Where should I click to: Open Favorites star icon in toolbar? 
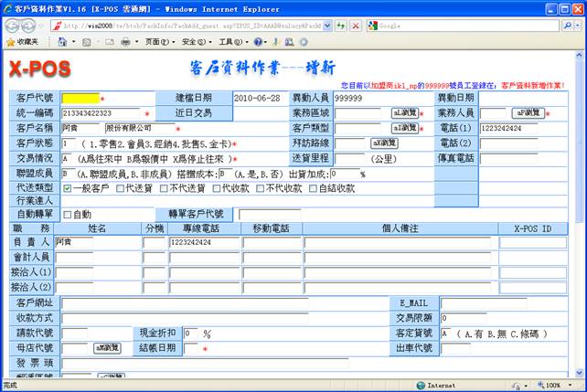click(8, 42)
